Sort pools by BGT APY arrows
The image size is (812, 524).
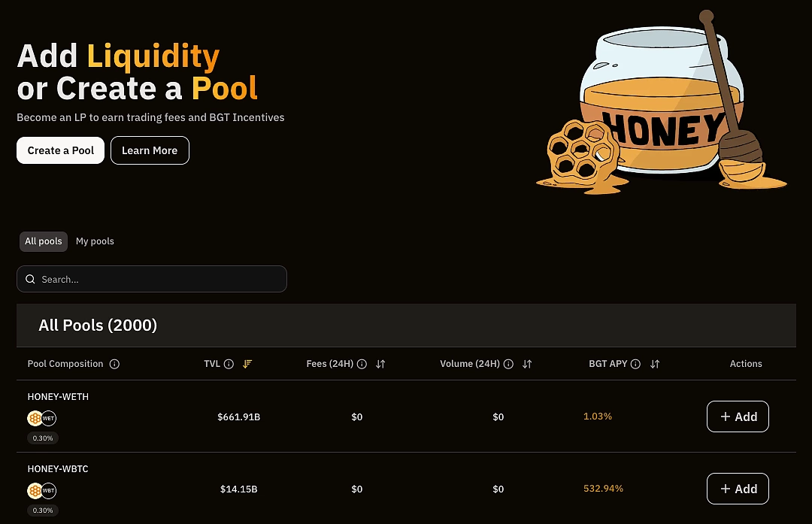(655, 364)
